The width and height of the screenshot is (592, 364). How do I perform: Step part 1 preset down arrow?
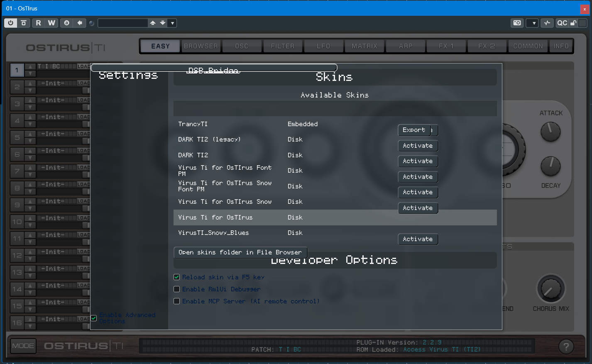(30, 74)
